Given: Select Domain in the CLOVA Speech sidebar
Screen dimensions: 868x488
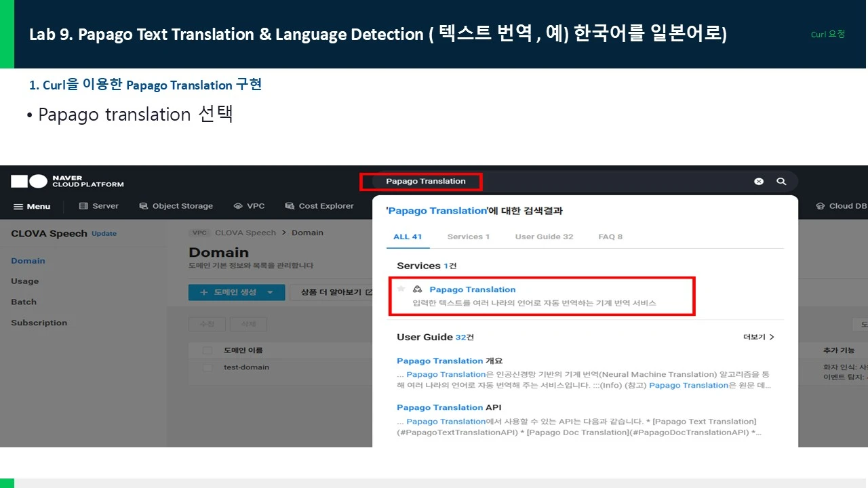Looking at the screenshot, I should point(28,261).
